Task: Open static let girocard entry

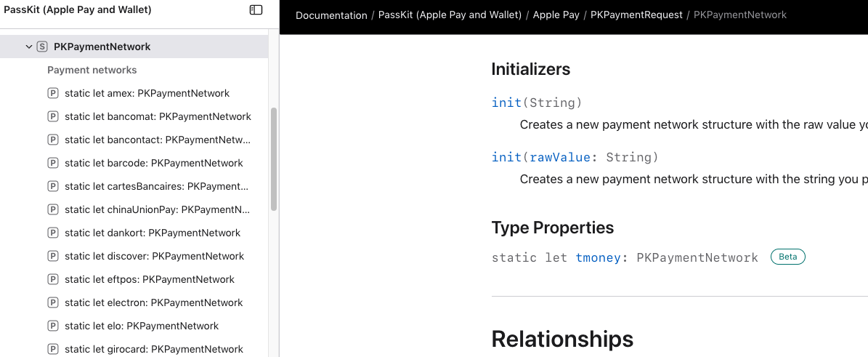Action: tap(154, 349)
